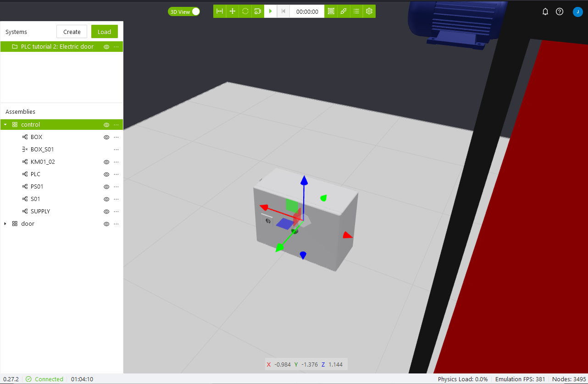Toggle visibility of the door assembly
This screenshot has width=588, height=384.
pyautogui.click(x=106, y=224)
